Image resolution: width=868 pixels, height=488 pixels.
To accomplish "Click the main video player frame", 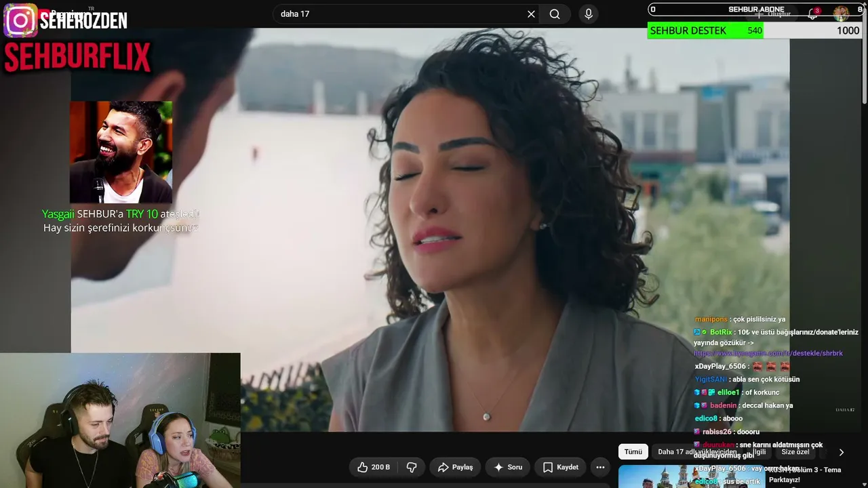I will [x=430, y=229].
